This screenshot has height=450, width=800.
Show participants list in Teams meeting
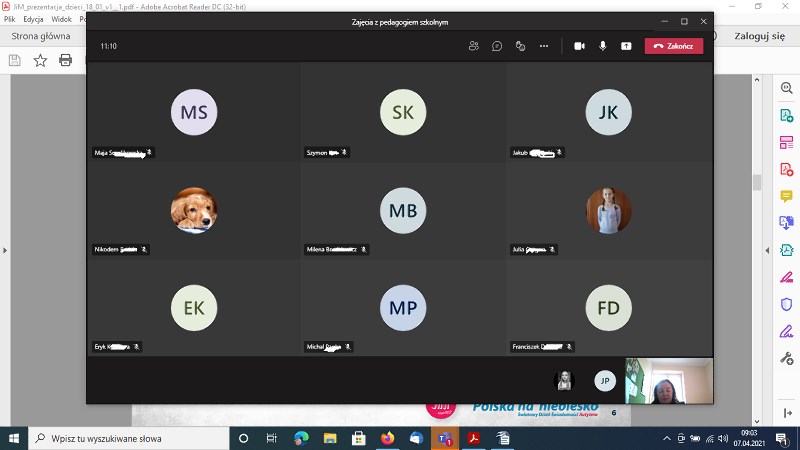pos(473,46)
